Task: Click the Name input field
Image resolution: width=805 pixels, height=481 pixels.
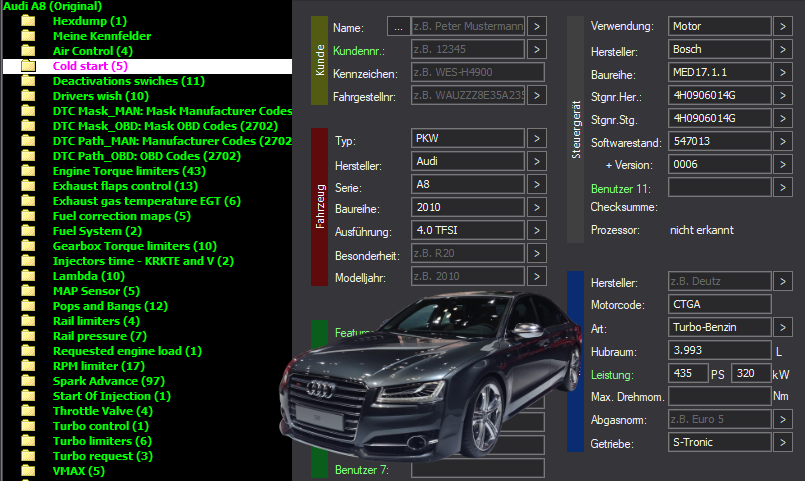Action: [x=468, y=26]
